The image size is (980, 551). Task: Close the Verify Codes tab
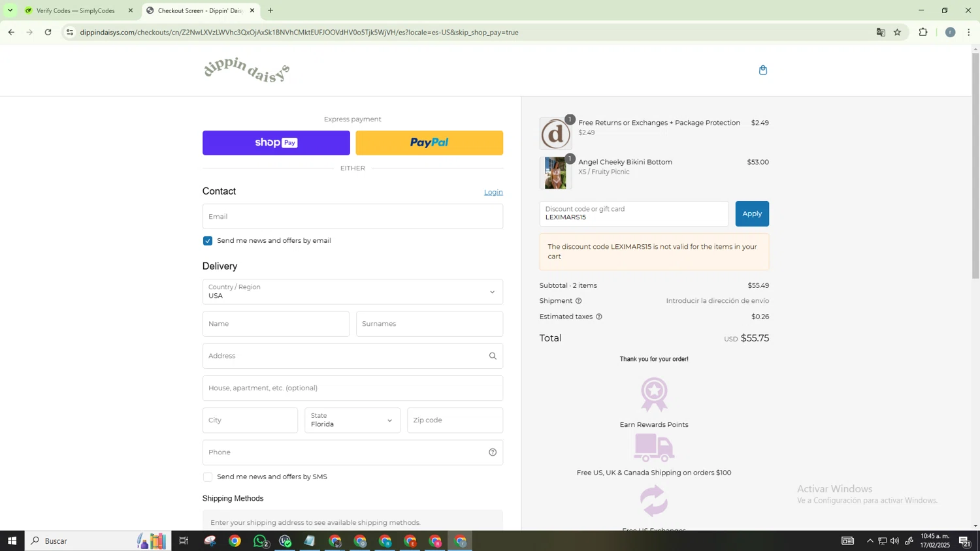tap(131, 10)
